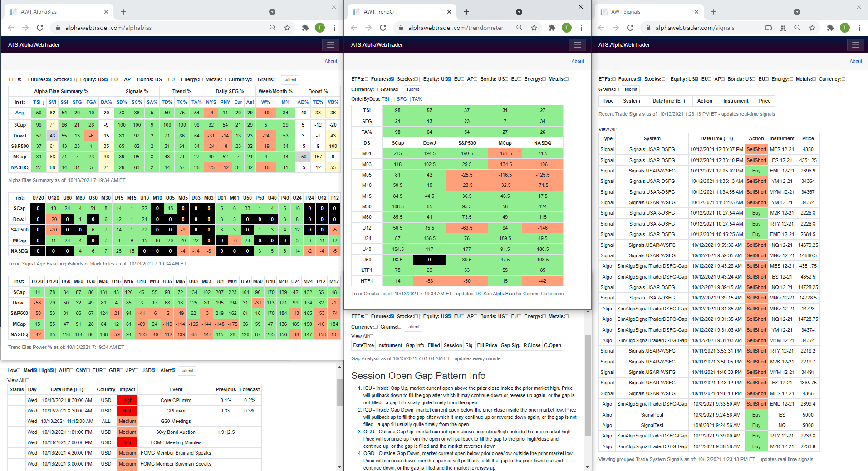The image size is (868, 471).
Task: Sort TrendOmeter by SFG using the OrderByDesc link
Action: coord(402,98)
